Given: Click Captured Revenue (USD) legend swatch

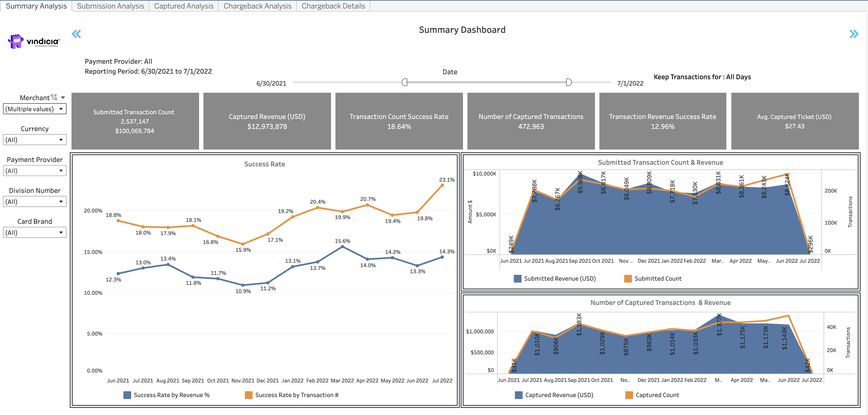Looking at the screenshot, I should click(x=519, y=395).
